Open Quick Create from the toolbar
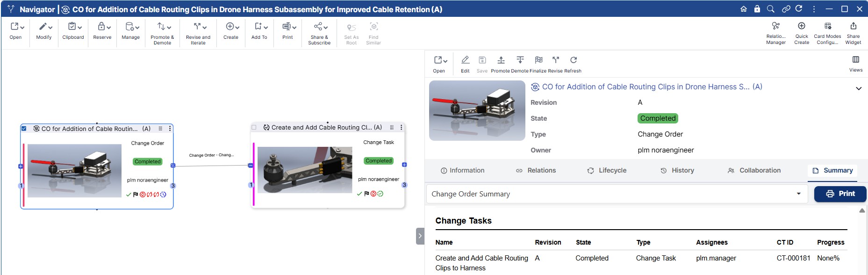 (801, 26)
